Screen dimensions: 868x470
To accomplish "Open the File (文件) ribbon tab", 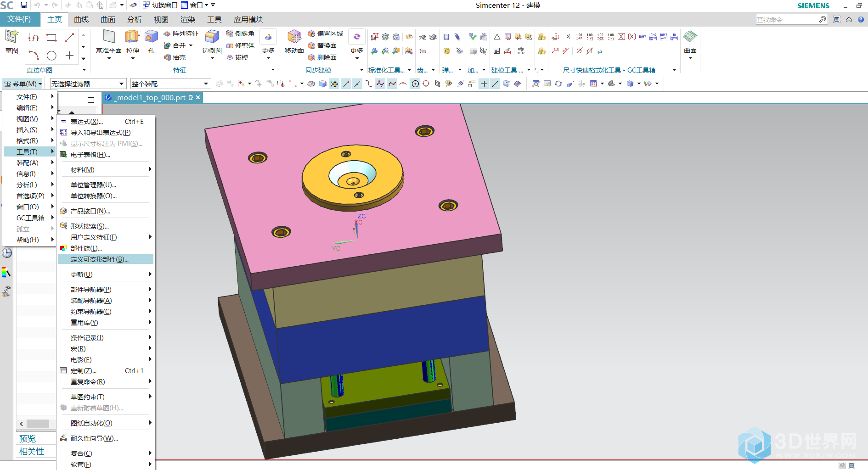I will 19,19.
